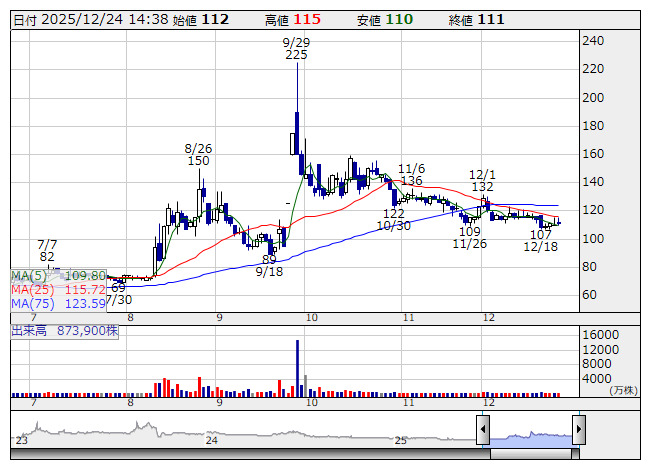The height and width of the screenshot is (470, 653).
Task: Click the year 23 marker in overview
Action: [x=22, y=440]
